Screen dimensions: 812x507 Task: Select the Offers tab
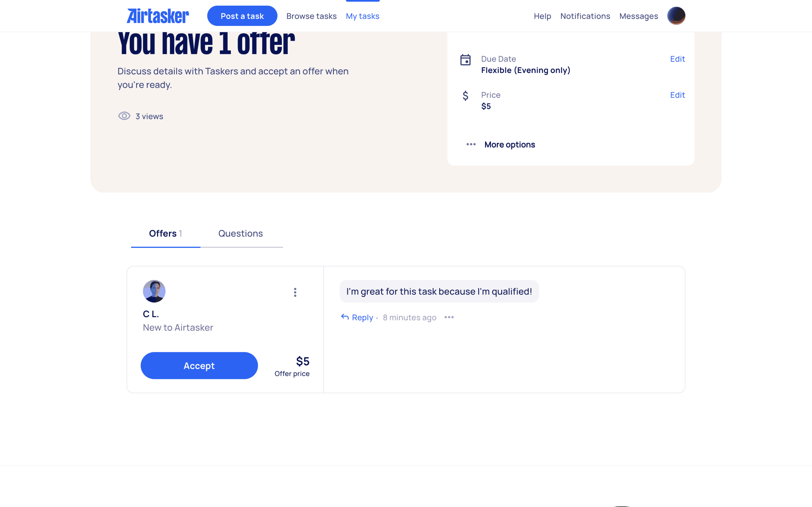165,233
